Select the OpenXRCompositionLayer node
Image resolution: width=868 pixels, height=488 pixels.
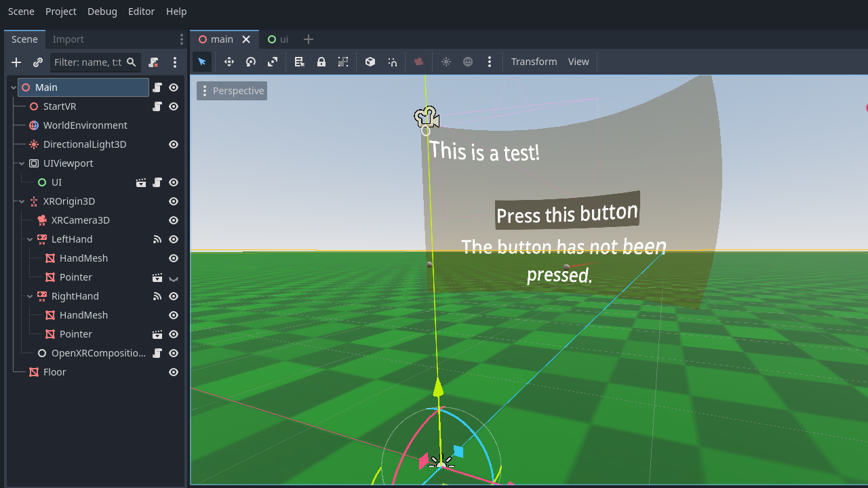(x=98, y=353)
